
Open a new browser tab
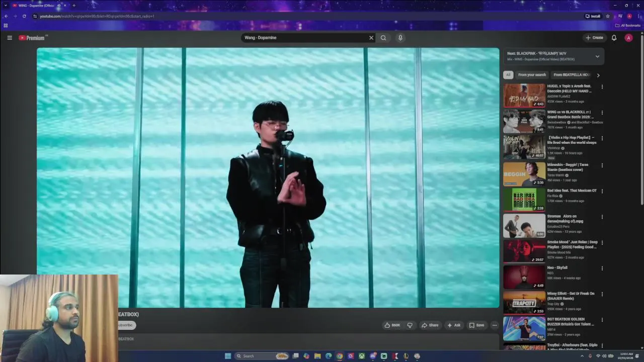point(74,6)
